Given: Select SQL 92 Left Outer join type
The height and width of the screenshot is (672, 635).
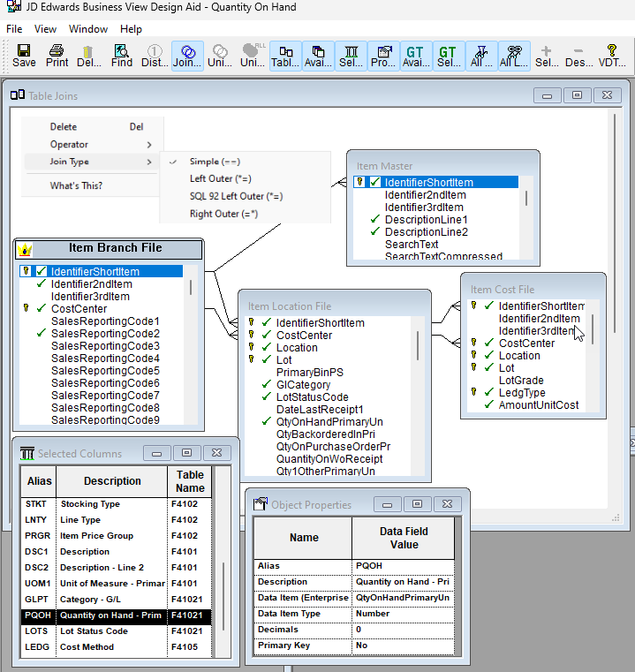Looking at the screenshot, I should pos(245,196).
